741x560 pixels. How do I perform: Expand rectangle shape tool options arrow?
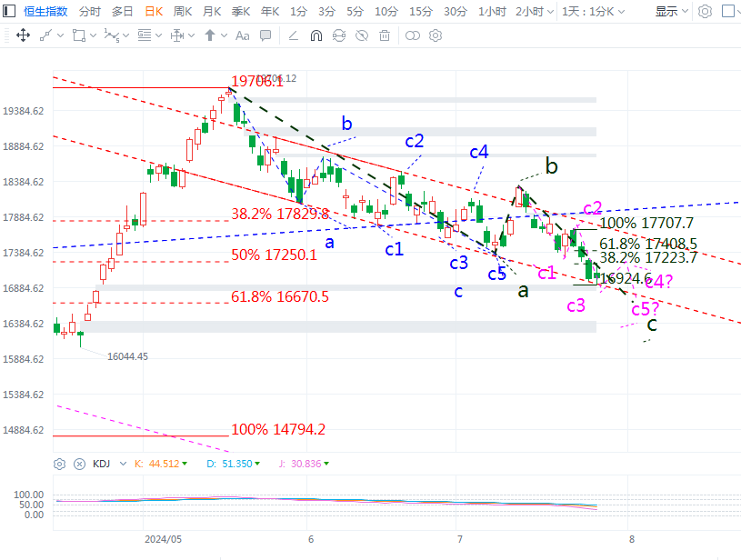[93, 35]
